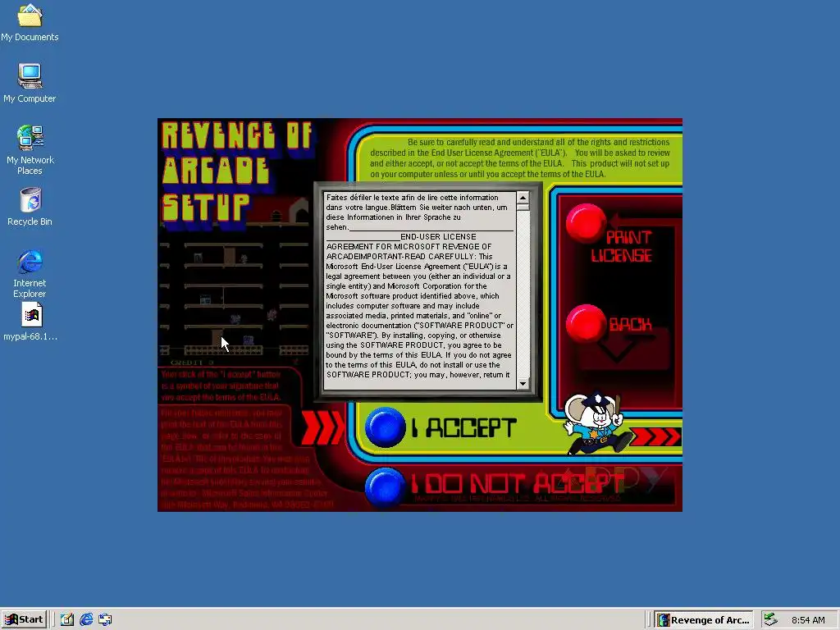Image resolution: width=840 pixels, height=630 pixels.
Task: Select the mypal-68.1 installer file icon
Action: pos(30,322)
